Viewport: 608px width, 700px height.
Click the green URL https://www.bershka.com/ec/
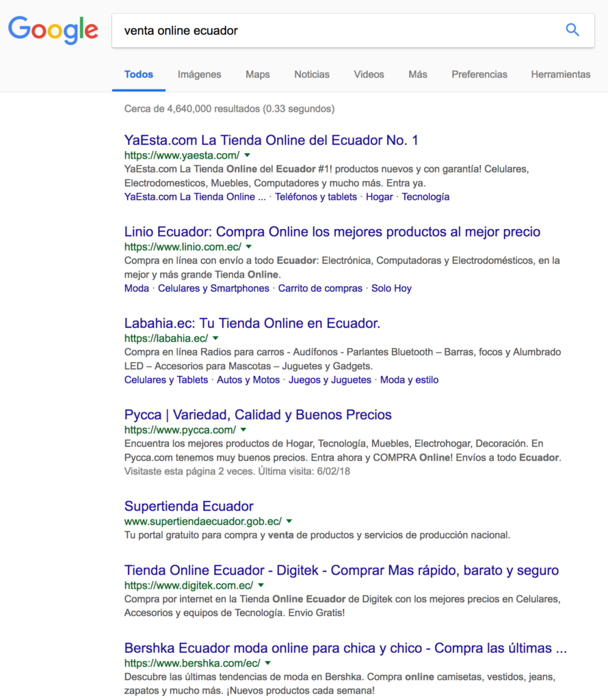click(x=192, y=663)
